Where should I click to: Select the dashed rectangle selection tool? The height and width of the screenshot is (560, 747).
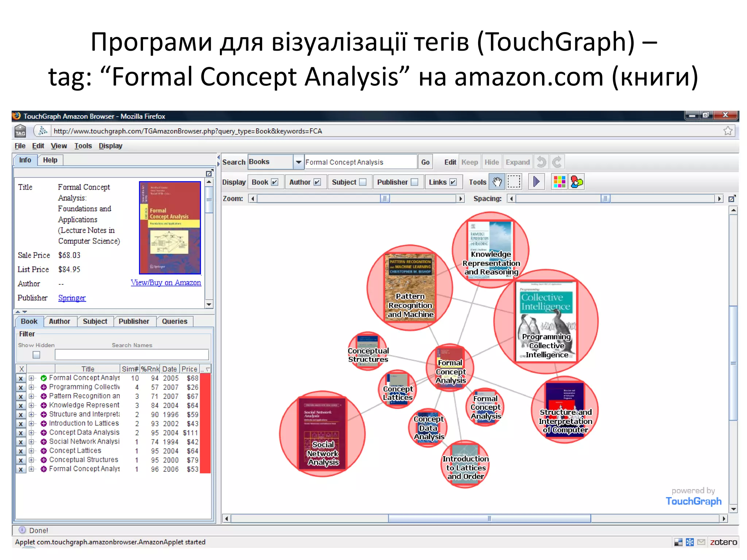(x=514, y=182)
